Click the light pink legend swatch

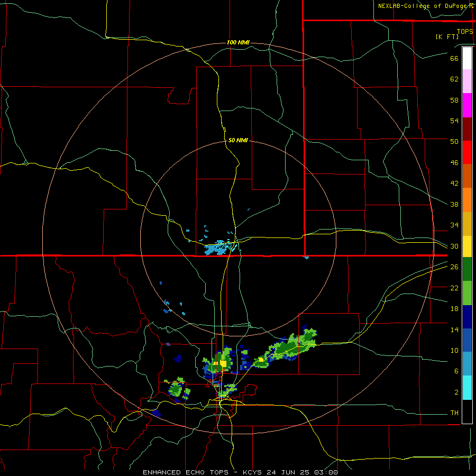(467, 81)
